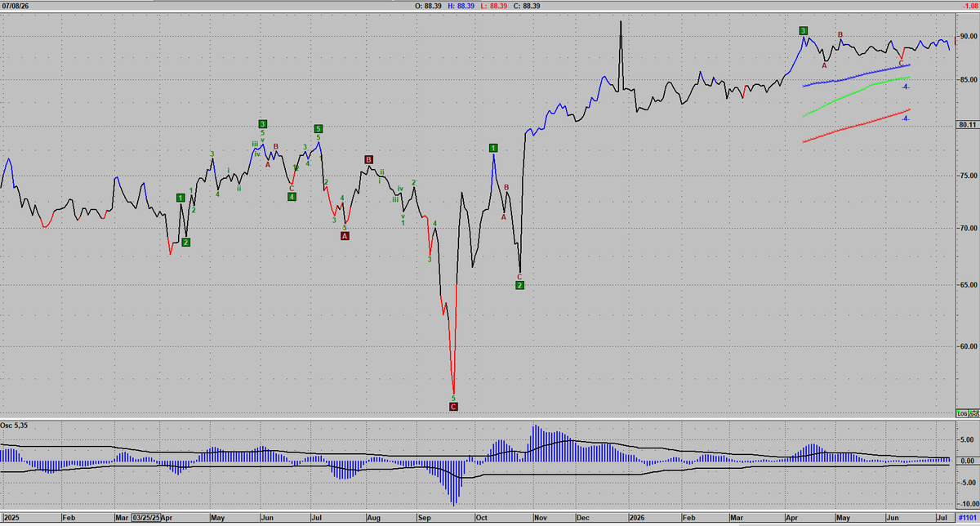Viewport: 980px width, 526px height.
Task: Click unboxed C label near June 2026 low
Action: pyautogui.click(x=901, y=63)
